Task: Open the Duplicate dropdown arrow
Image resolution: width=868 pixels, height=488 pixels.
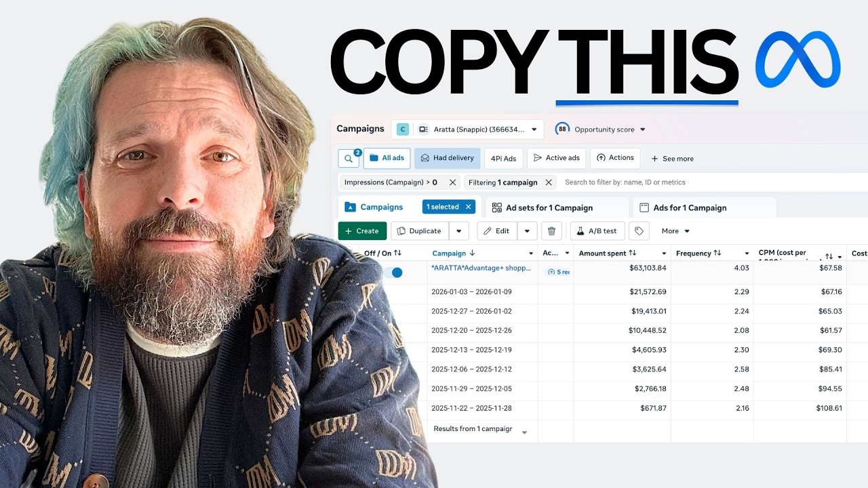Action: coord(459,231)
